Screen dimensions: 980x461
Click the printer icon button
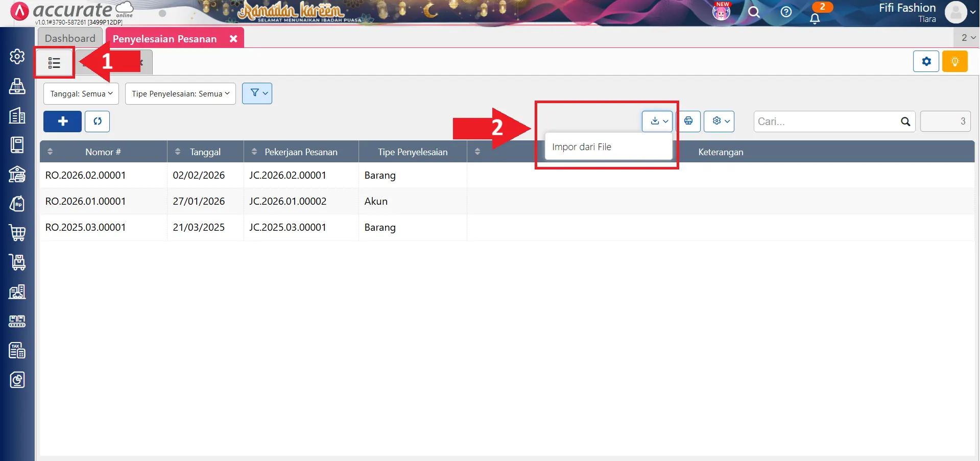click(688, 122)
